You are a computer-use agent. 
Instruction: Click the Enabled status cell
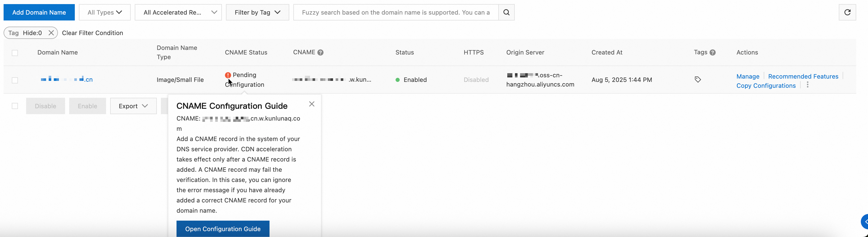411,80
